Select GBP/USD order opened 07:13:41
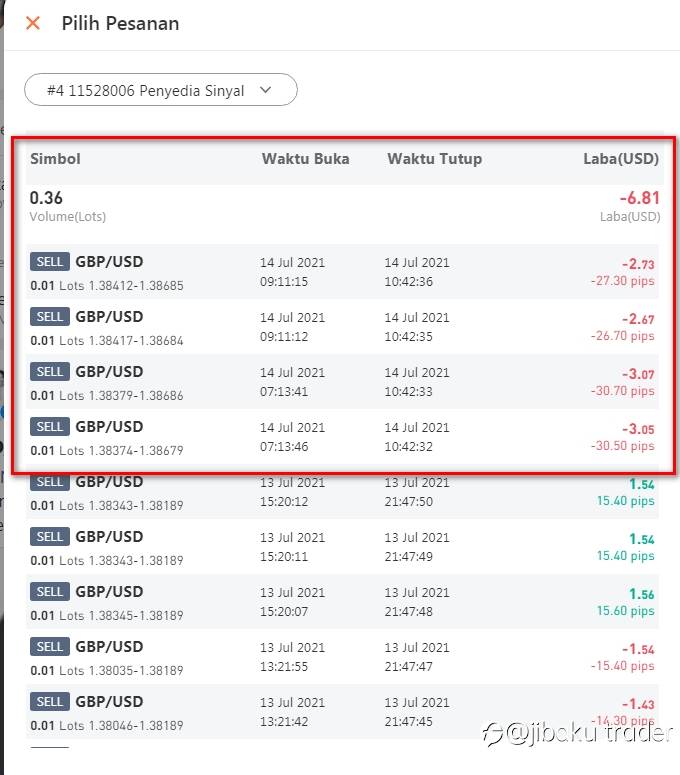The image size is (680, 775). pos(342,382)
